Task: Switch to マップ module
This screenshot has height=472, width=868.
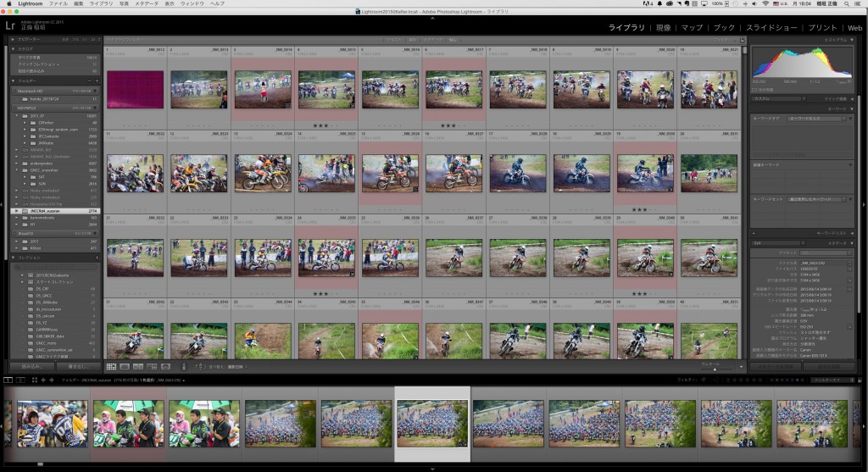Action: pyautogui.click(x=692, y=28)
